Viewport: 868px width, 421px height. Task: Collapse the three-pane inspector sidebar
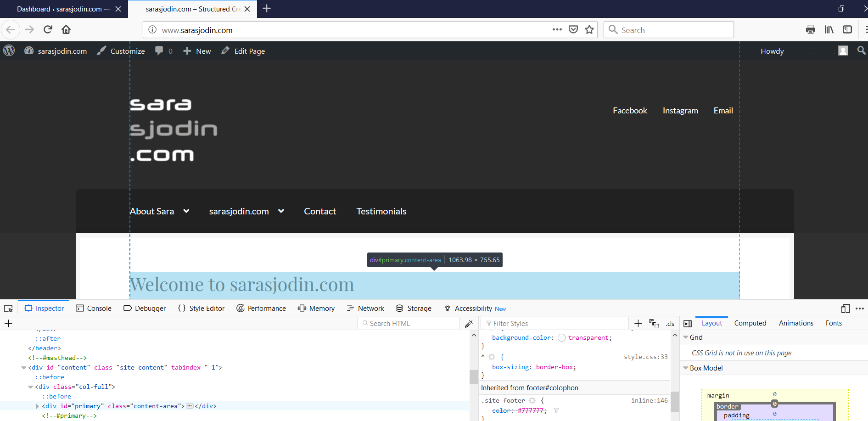click(x=688, y=324)
